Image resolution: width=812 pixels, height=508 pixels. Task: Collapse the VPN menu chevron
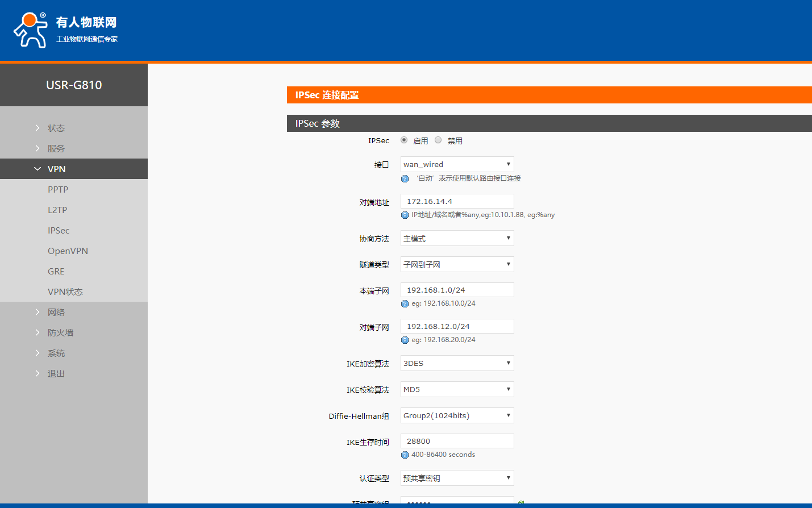click(x=38, y=169)
